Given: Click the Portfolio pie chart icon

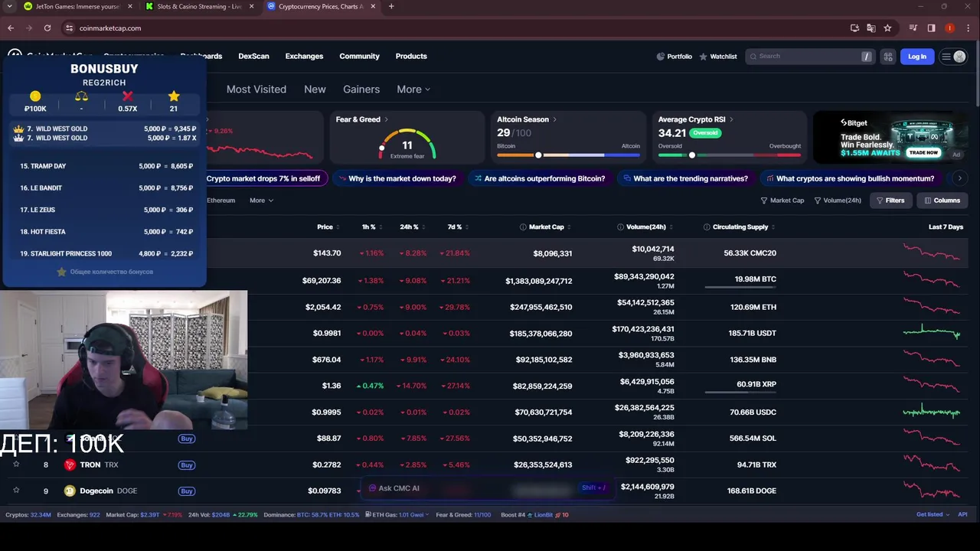Looking at the screenshot, I should click(x=661, y=56).
